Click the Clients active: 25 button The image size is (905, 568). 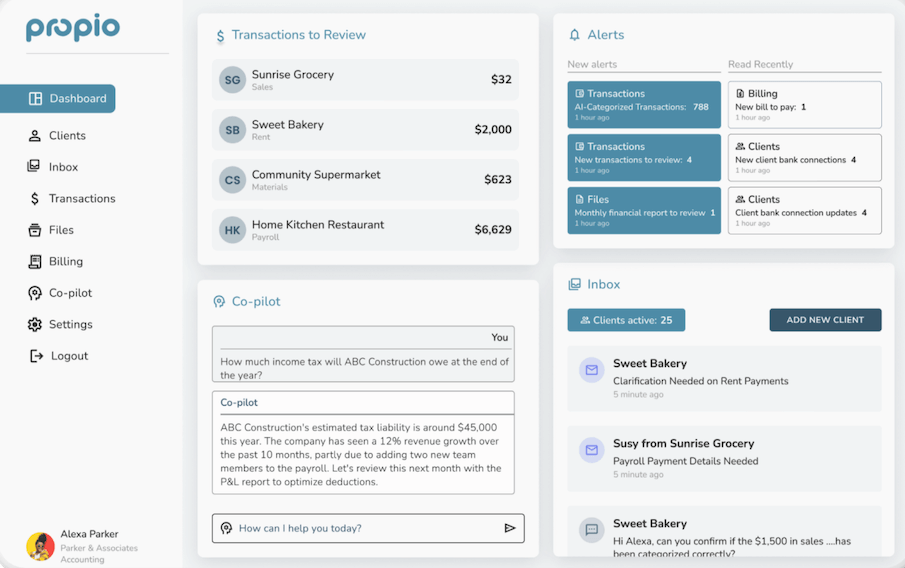pyautogui.click(x=626, y=320)
